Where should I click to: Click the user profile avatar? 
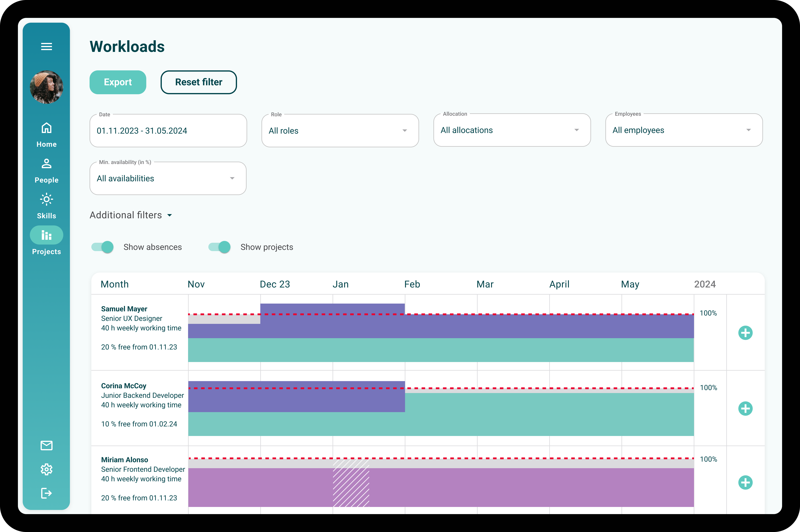47,87
